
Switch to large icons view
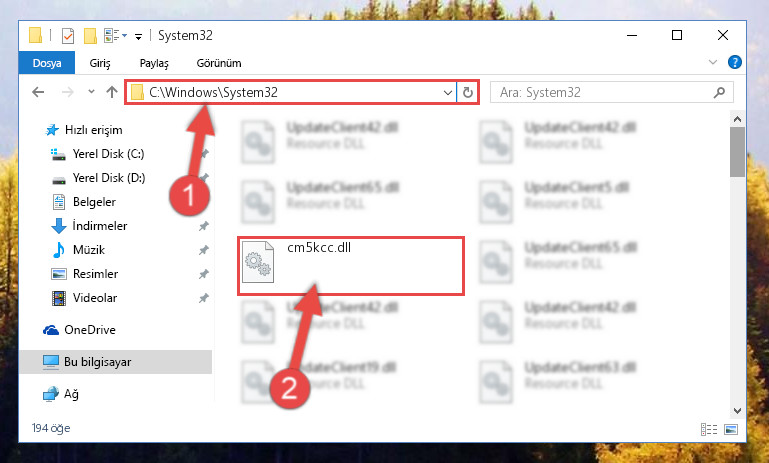pos(731,430)
